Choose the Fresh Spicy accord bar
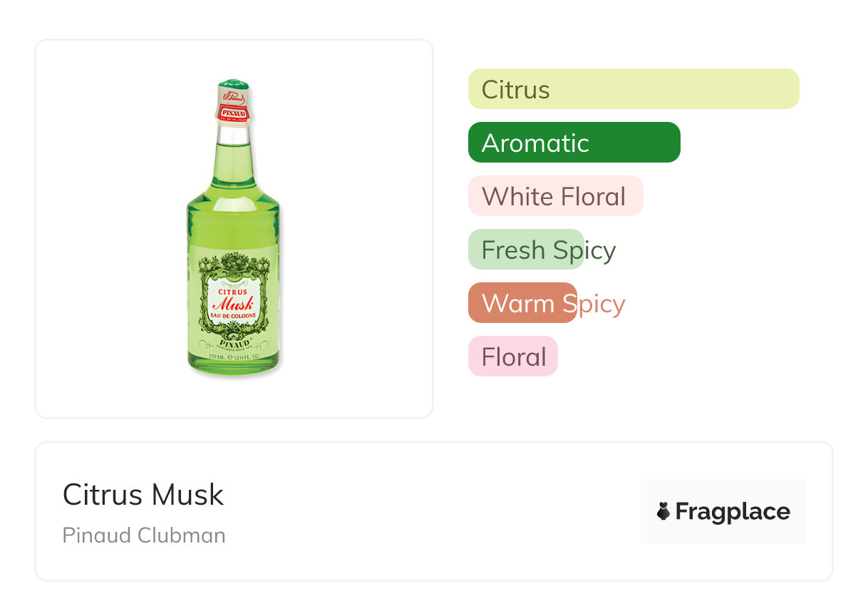This screenshot has height=616, width=868. tap(526, 250)
